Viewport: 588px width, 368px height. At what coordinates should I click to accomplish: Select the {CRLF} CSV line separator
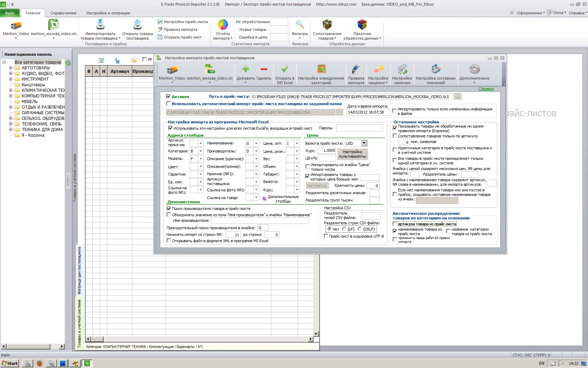click(359, 229)
